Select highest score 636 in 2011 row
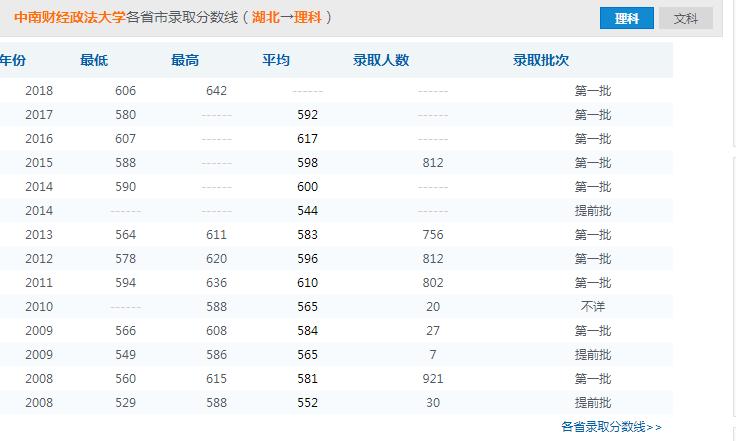736x441 pixels. (x=216, y=282)
